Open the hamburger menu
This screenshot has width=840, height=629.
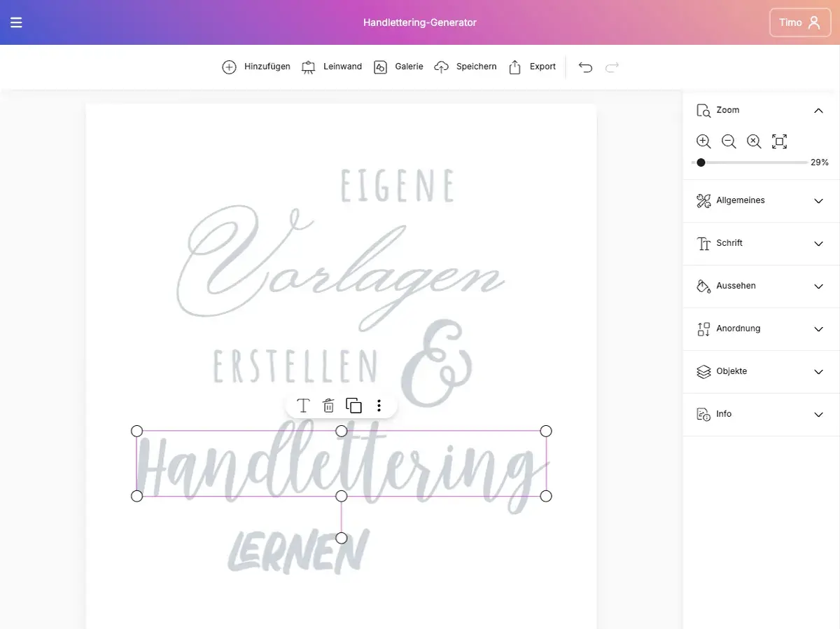[16, 22]
